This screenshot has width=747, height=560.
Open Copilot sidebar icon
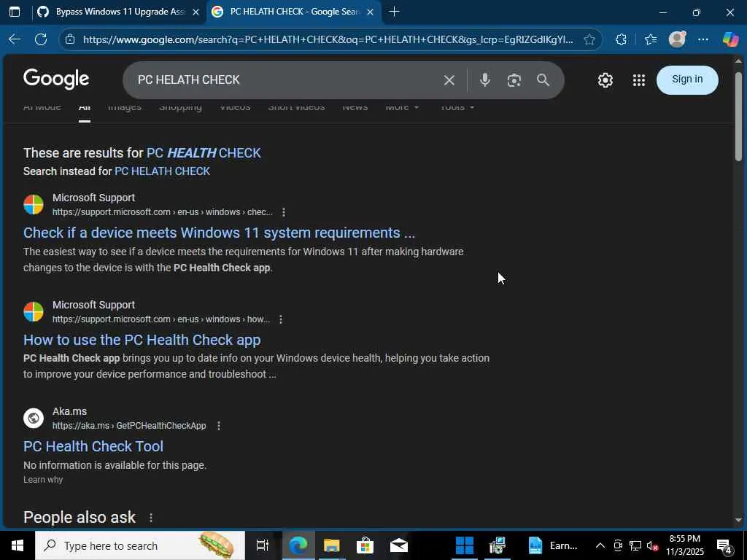pos(730,39)
